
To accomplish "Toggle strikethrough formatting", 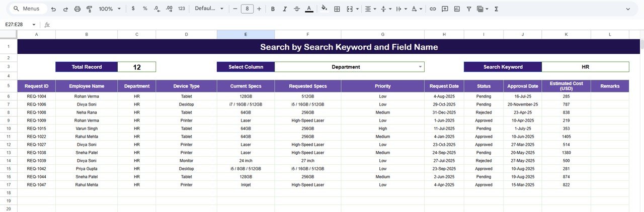I will pyautogui.click(x=297, y=9).
